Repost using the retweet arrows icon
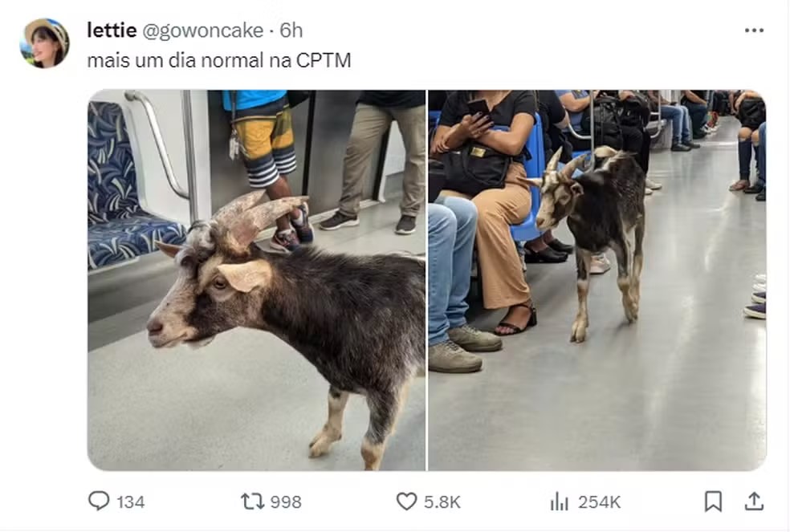 coord(252,502)
